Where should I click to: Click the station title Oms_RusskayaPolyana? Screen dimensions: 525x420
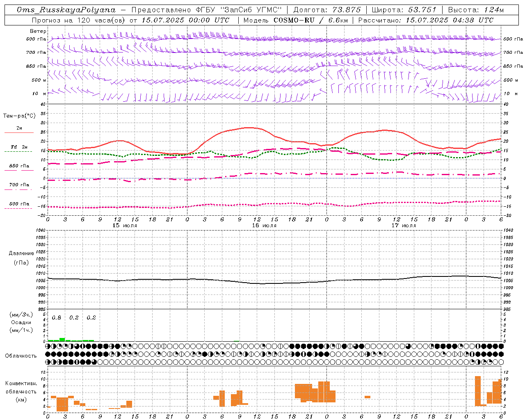pyautogui.click(x=66, y=10)
